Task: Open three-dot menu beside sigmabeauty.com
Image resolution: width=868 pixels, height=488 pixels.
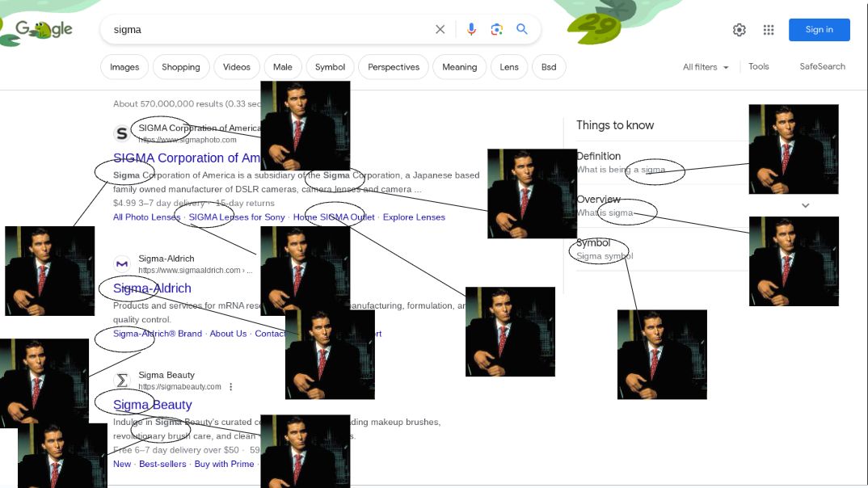Action: [231, 387]
